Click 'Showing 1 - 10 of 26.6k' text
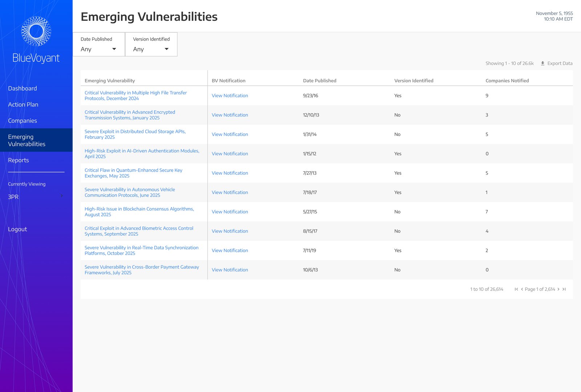 509,63
